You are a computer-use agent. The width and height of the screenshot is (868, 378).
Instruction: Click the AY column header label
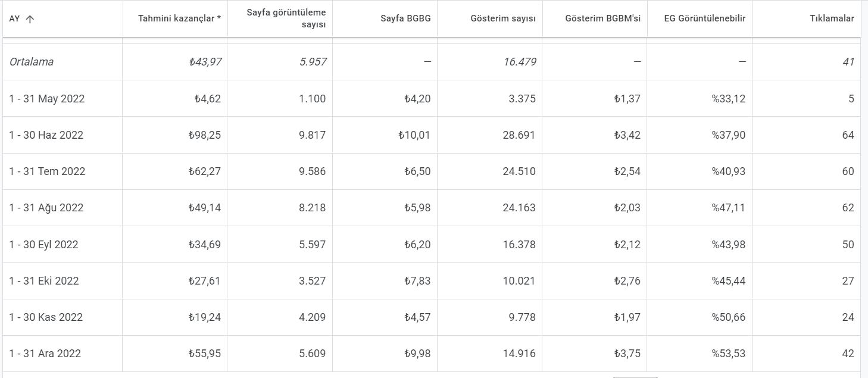point(14,18)
